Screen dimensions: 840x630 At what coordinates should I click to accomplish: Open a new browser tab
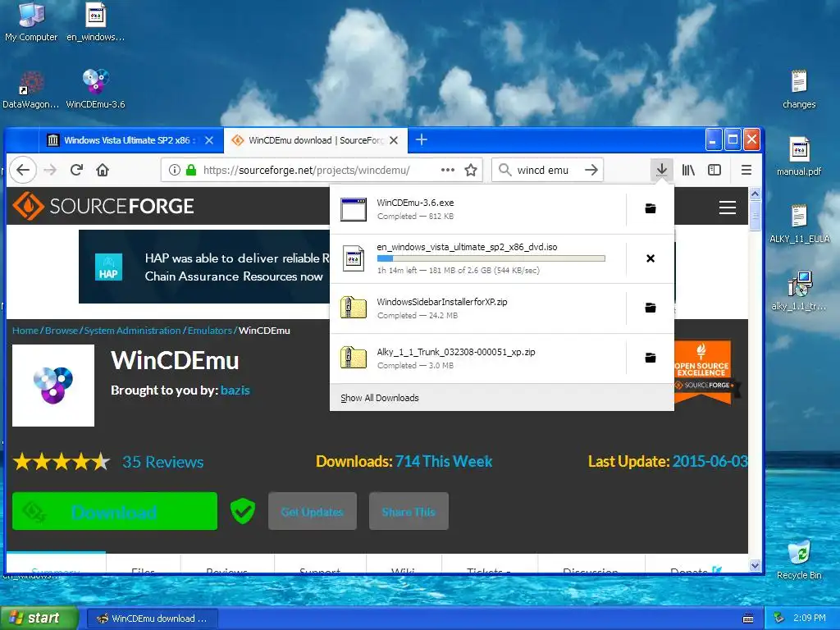421,139
